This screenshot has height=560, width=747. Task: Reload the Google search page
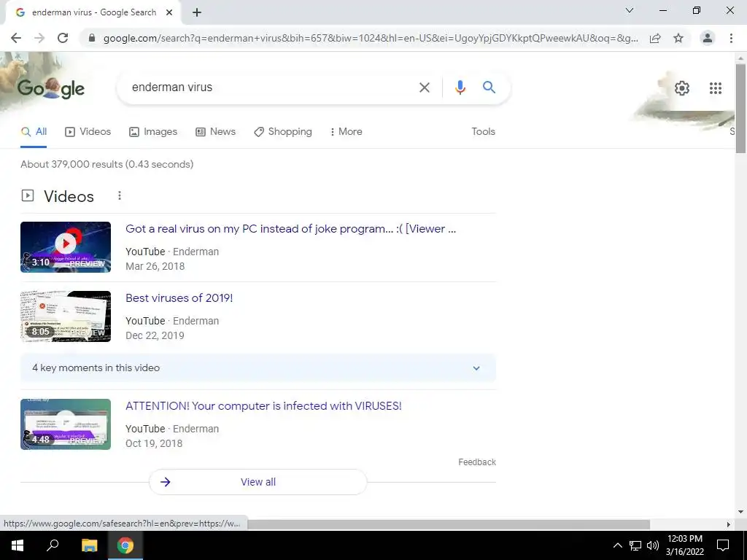pyautogui.click(x=63, y=38)
